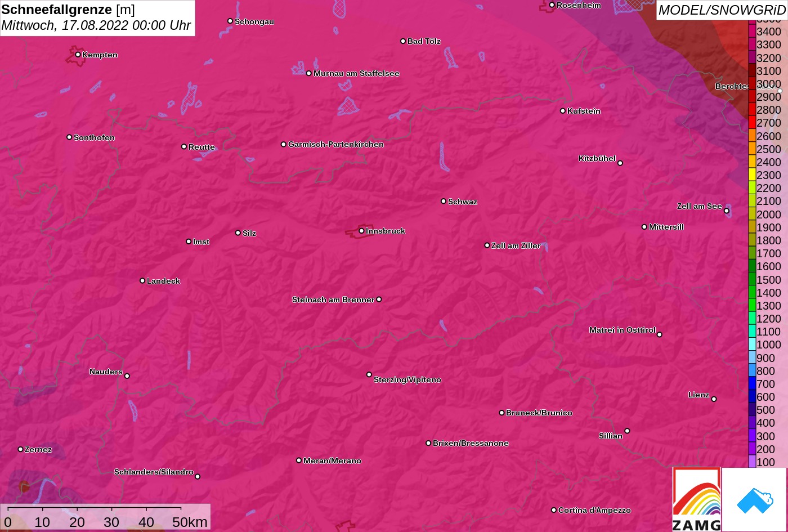Select the 2300 legend value
Screen dimensions: 788x532
point(768,175)
